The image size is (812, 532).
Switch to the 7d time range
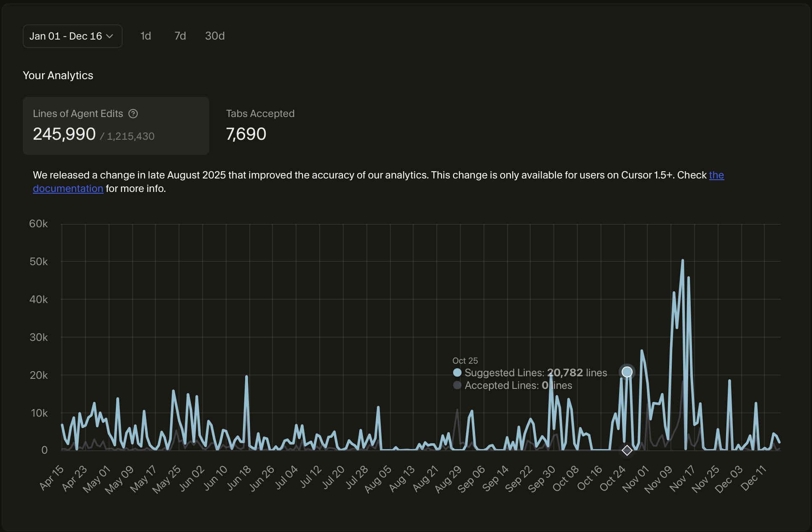pos(180,36)
